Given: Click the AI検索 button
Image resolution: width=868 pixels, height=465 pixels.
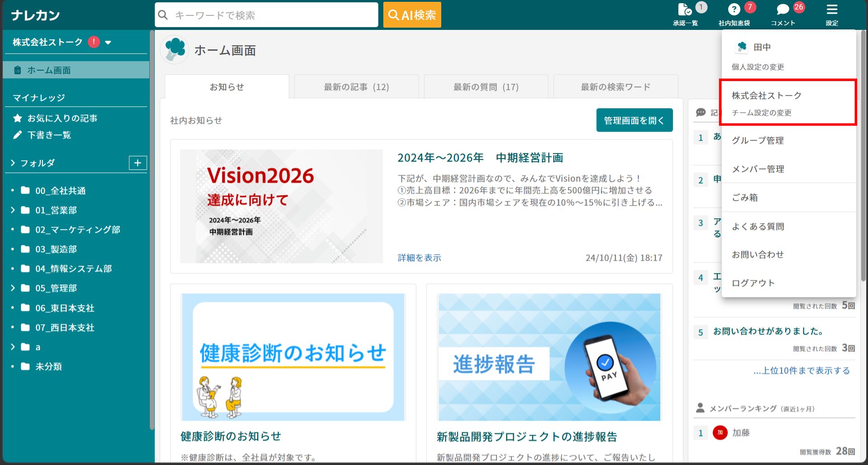Looking at the screenshot, I should 412,15.
